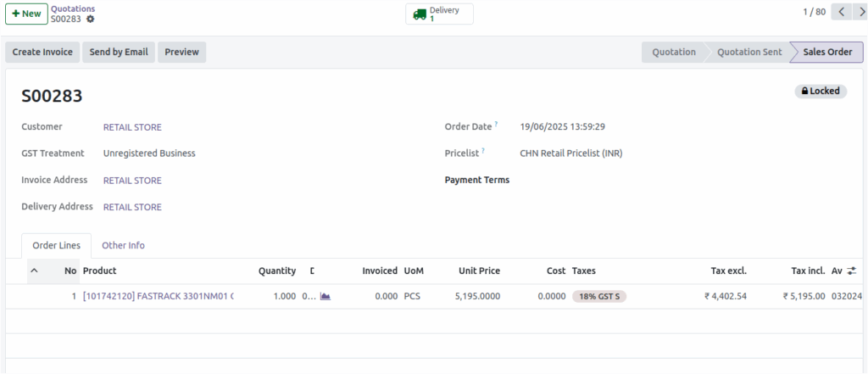
Task: Click the forecast chart icon in order line
Action: [325, 297]
